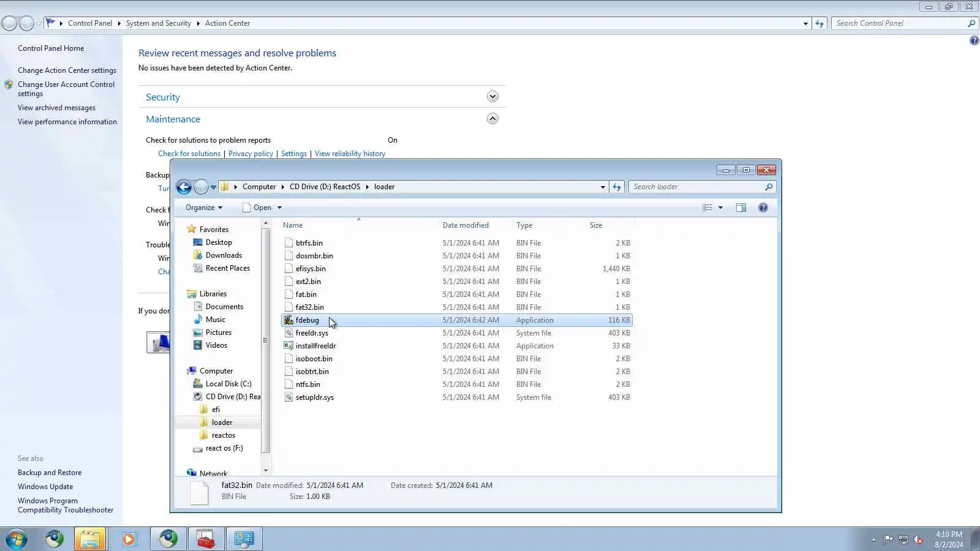Select the setupldr.sys file icon

288,397
